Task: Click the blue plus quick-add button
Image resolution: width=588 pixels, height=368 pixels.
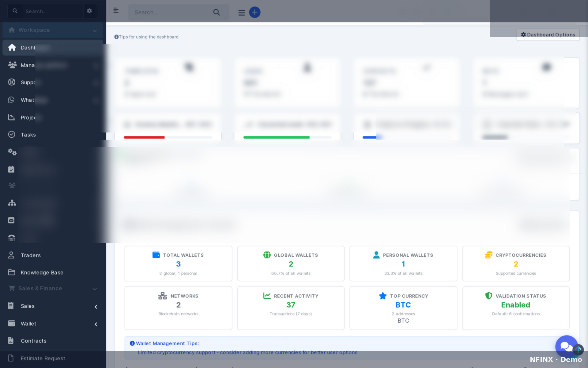Action: point(254,12)
